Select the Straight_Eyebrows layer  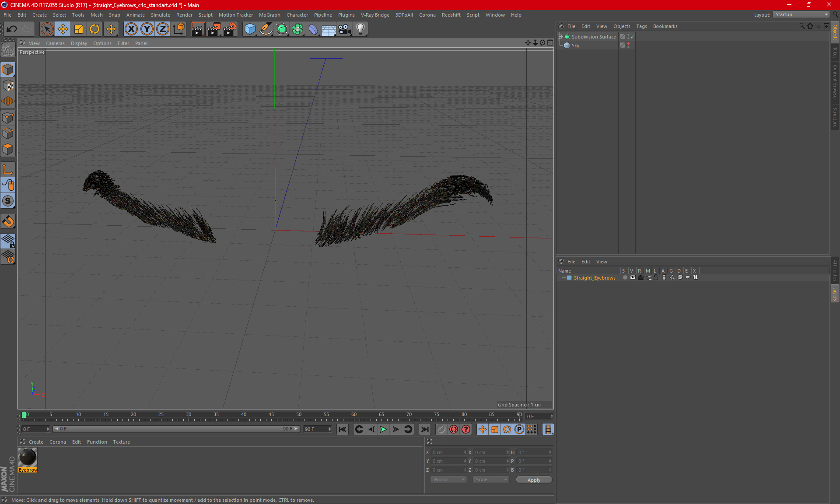(595, 278)
